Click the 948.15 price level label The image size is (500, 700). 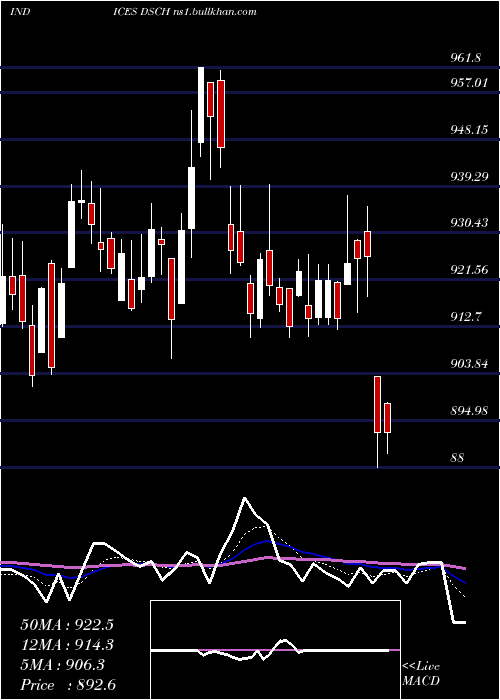(469, 129)
